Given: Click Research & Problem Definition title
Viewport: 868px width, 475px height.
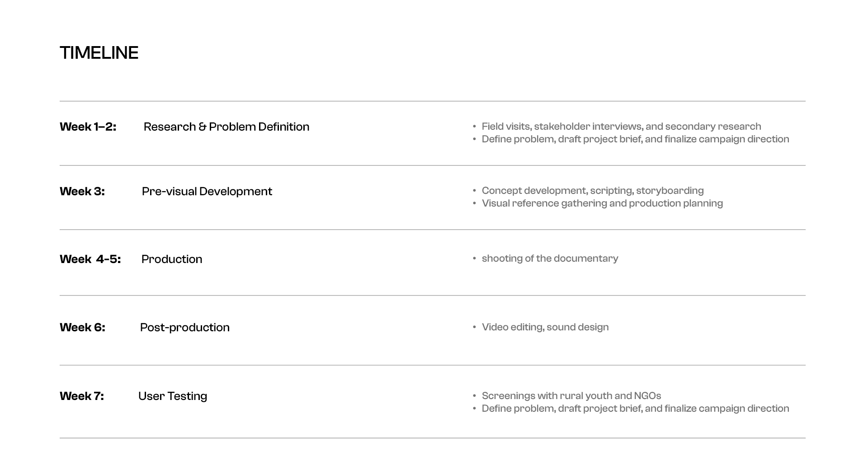Looking at the screenshot, I should (226, 127).
